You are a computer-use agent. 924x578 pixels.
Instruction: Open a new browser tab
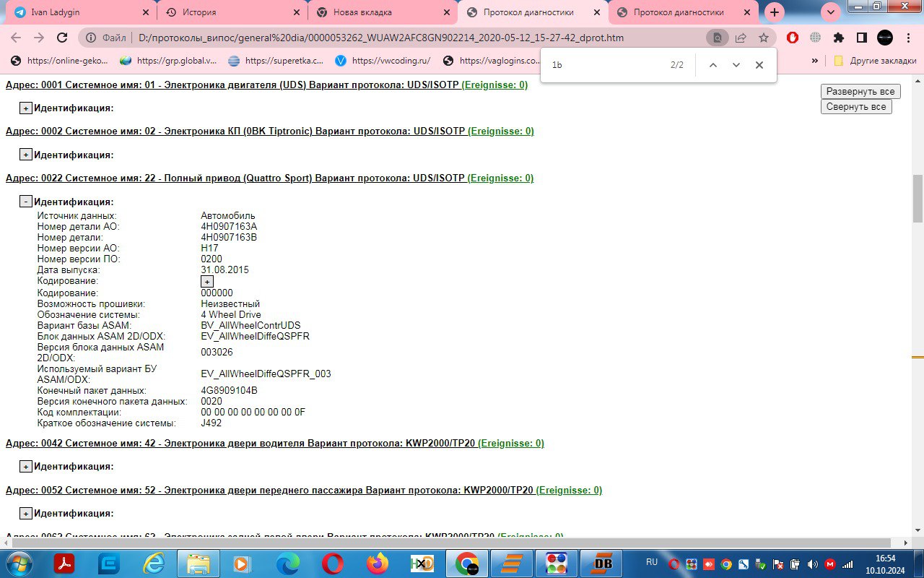click(774, 12)
